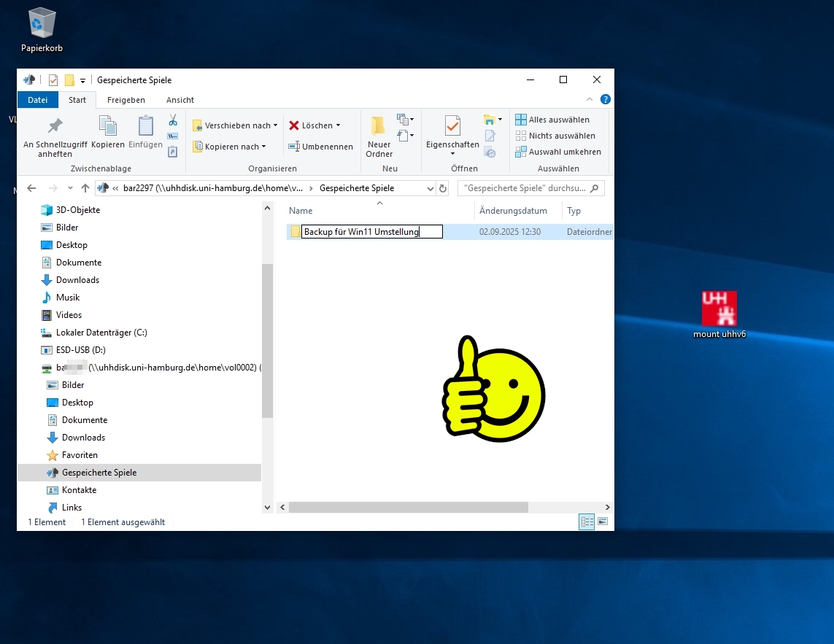834x644 pixels.
Task: Open the Ansicht ribbon tab
Action: [179, 100]
